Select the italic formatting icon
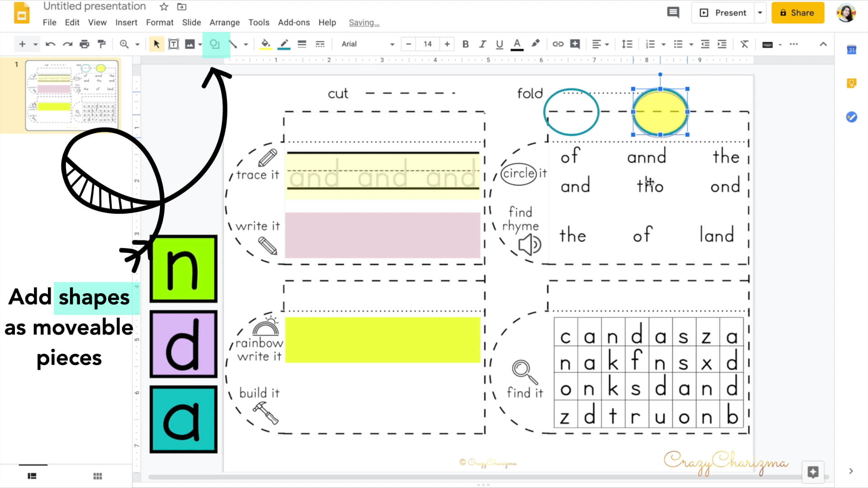 483,44
